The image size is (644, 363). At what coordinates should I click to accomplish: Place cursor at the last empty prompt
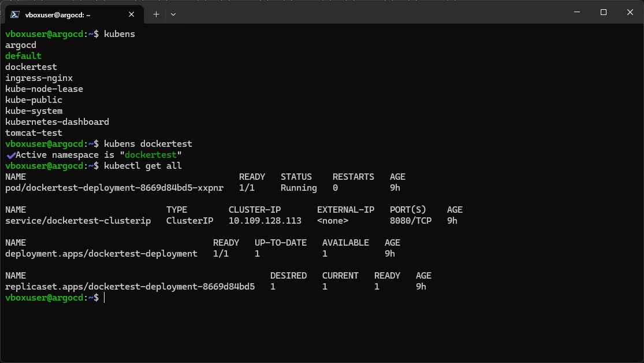(105, 298)
